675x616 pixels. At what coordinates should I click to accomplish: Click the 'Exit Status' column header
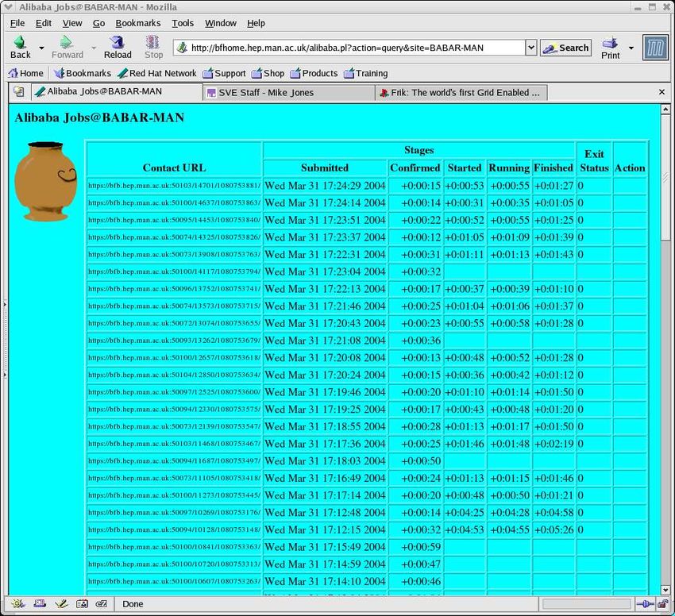coord(594,160)
